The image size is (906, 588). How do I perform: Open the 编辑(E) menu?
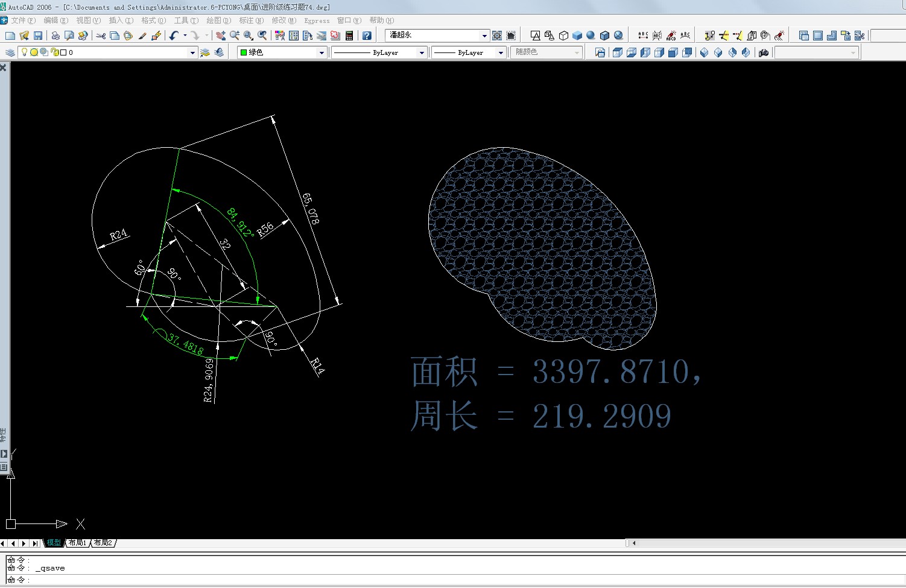point(55,21)
